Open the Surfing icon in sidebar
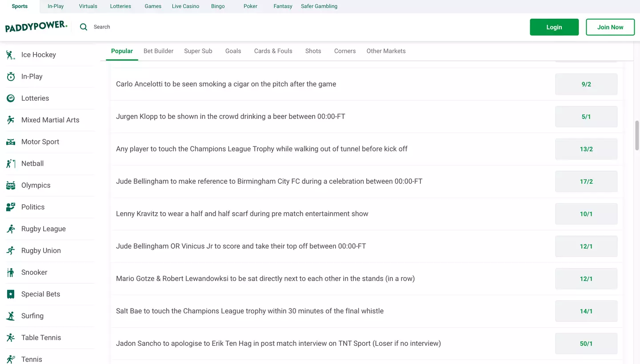The width and height of the screenshot is (640, 364). pos(11,316)
